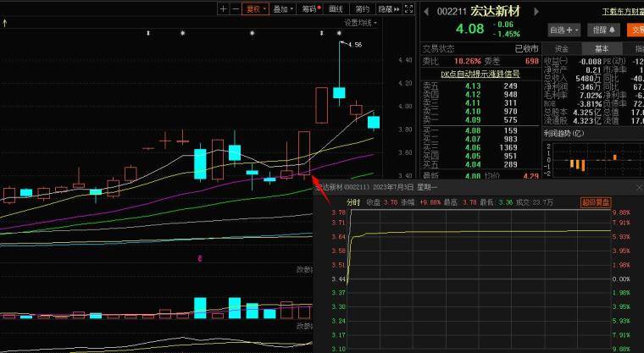Viewport: 644px width, 353px height.
Task: Zoom out the K-line chart with minus icon
Action: [236, 8]
